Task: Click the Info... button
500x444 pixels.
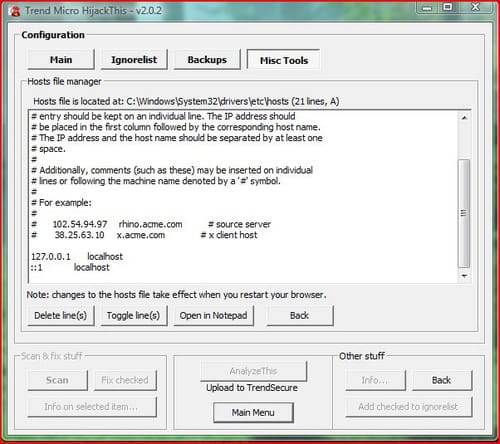Action: 375,380
